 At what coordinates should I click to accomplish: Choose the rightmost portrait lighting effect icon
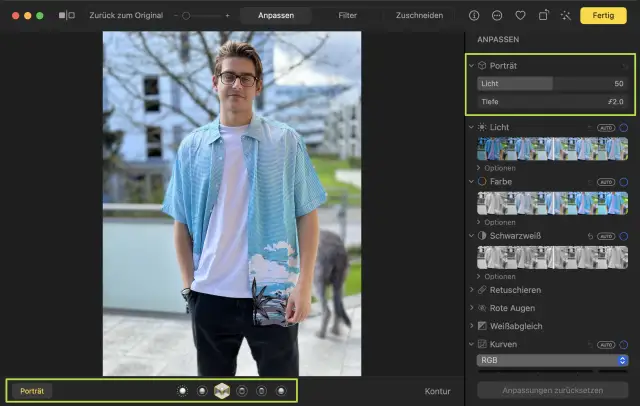tap(282, 391)
